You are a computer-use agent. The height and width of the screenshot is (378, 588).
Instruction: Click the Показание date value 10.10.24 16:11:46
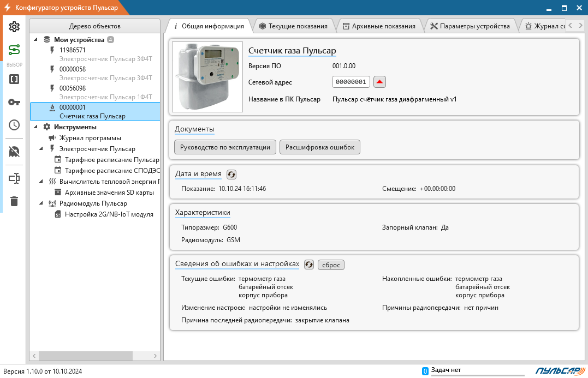[242, 188]
